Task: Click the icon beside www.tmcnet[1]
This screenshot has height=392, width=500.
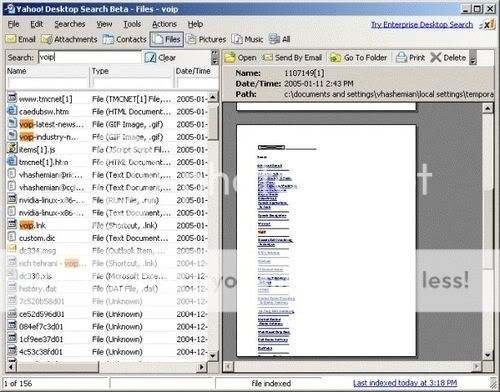Action: coord(12,98)
